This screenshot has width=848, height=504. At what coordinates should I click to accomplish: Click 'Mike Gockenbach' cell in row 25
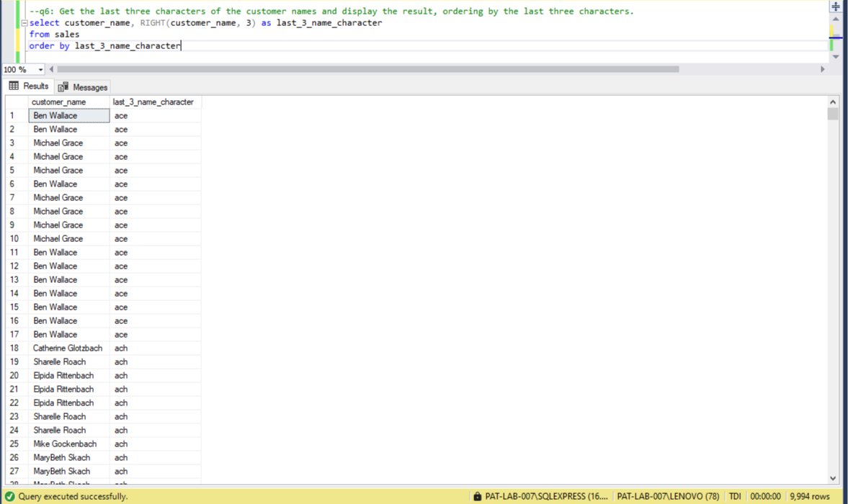pos(68,444)
